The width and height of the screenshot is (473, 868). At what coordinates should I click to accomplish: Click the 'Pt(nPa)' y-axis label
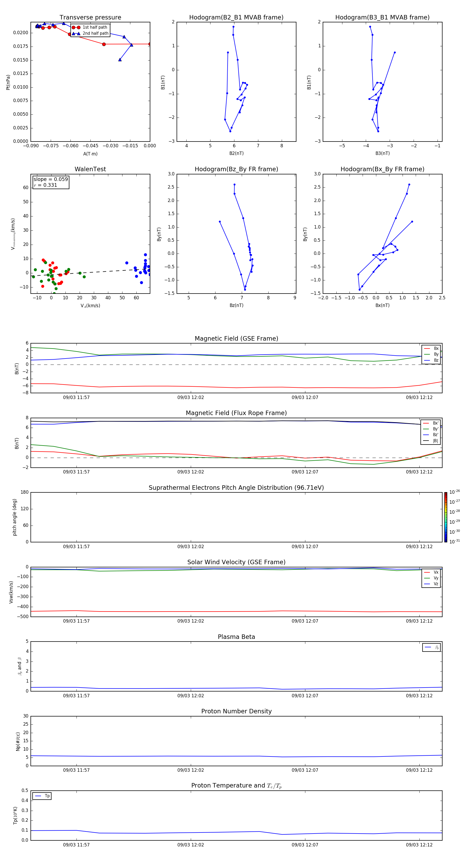[8, 82]
